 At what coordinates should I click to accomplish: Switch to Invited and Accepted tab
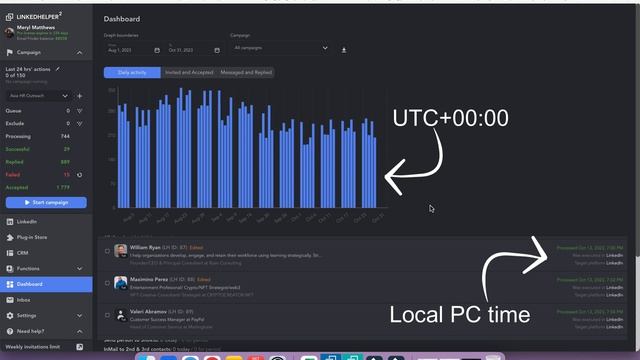point(189,73)
